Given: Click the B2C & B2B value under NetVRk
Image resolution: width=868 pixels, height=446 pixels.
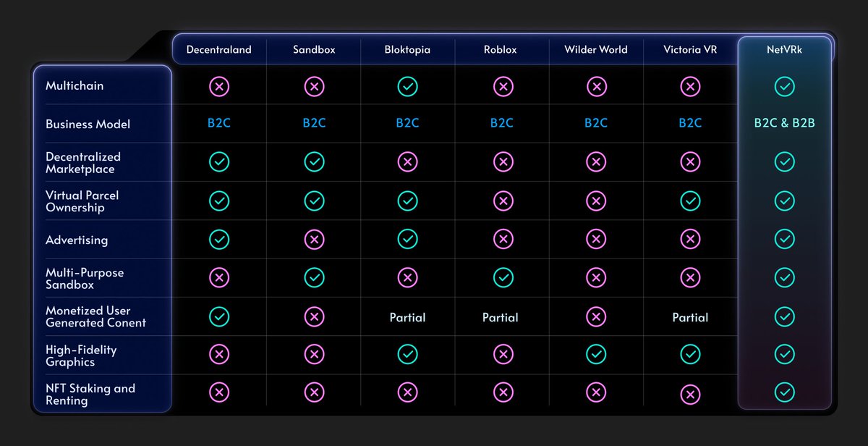Looking at the screenshot, I should 785,123.
